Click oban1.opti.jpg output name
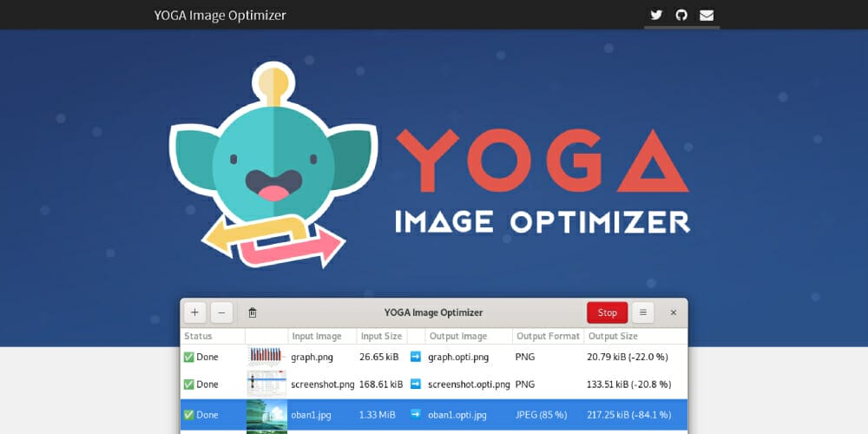 (457, 415)
